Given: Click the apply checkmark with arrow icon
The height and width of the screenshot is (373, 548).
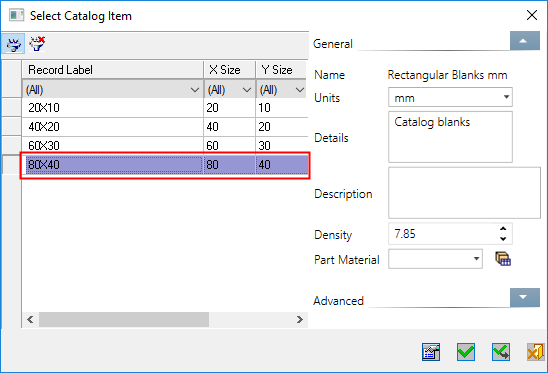Looking at the screenshot, I should [501, 352].
